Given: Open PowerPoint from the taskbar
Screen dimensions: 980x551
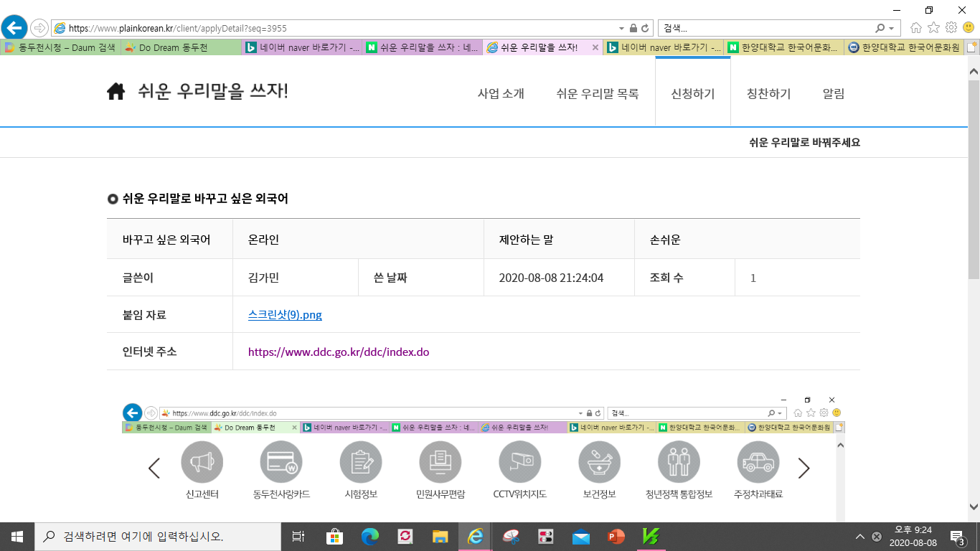Looking at the screenshot, I should click(616, 536).
